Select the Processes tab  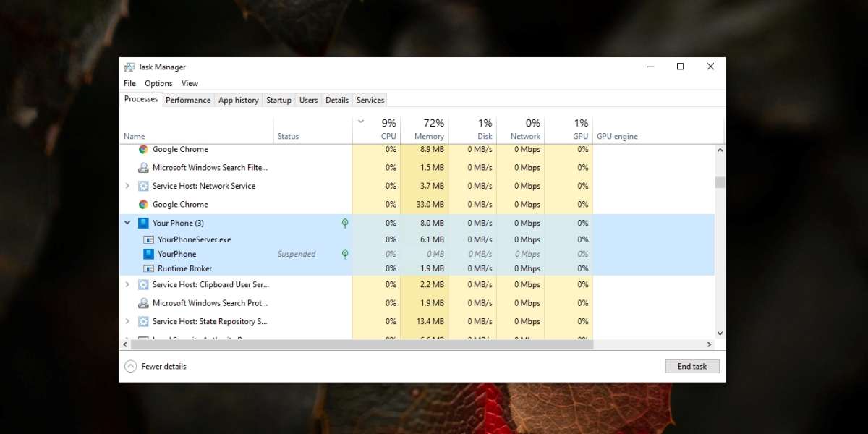tap(141, 99)
